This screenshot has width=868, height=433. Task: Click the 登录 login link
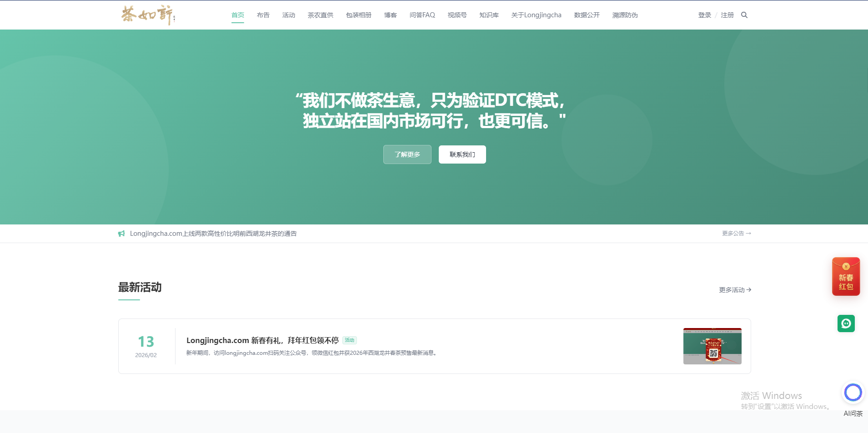[x=705, y=15]
